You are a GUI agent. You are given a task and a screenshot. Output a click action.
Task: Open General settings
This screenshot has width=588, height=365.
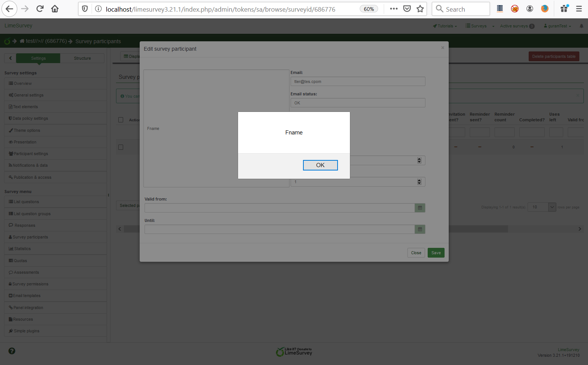(56, 95)
